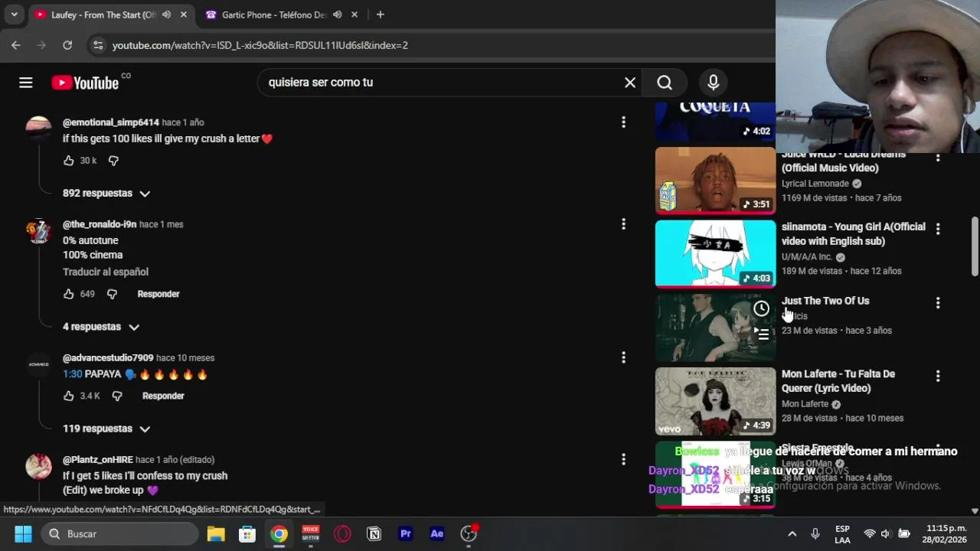980x551 pixels.
Task: Expand 892 respuestas replies
Action: [x=106, y=194]
